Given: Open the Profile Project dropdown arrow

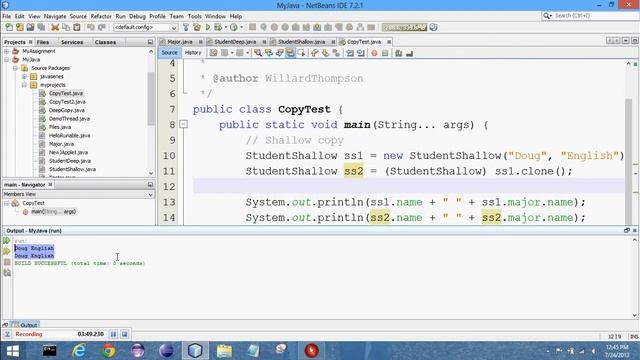Looking at the screenshot, I should coord(241,27).
